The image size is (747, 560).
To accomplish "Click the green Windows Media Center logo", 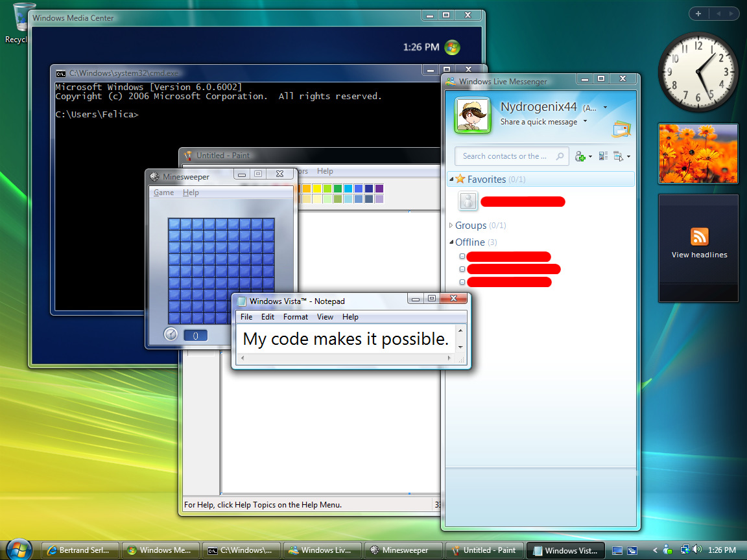I will coord(452,47).
